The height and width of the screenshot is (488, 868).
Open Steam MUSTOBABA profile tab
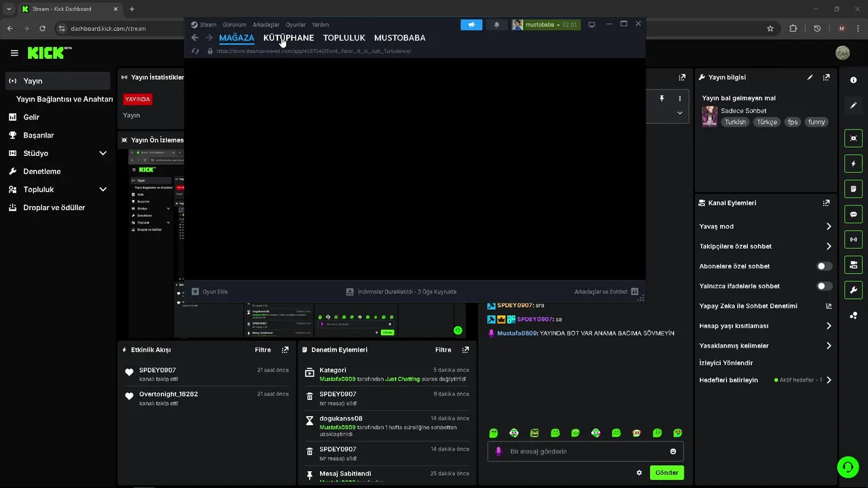click(x=399, y=38)
